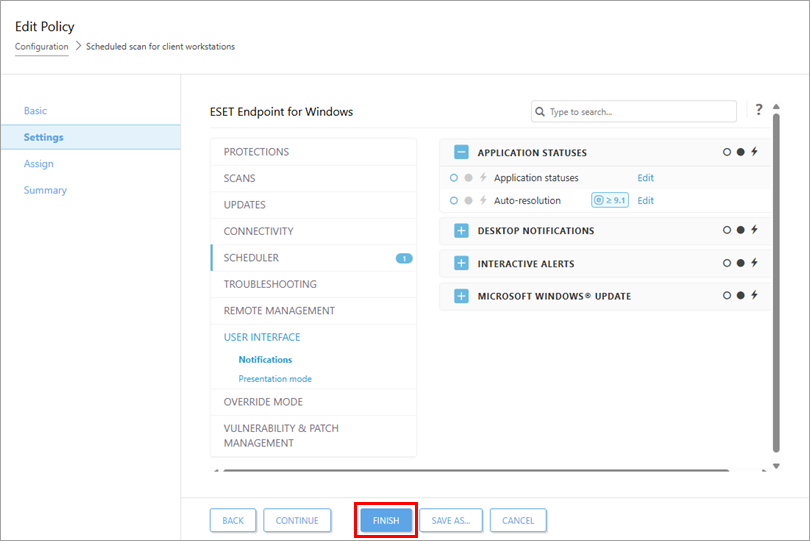Click the filled Apply dot in Interactive Alerts header
Image resolution: width=810 pixels, height=541 pixels.
tap(741, 263)
